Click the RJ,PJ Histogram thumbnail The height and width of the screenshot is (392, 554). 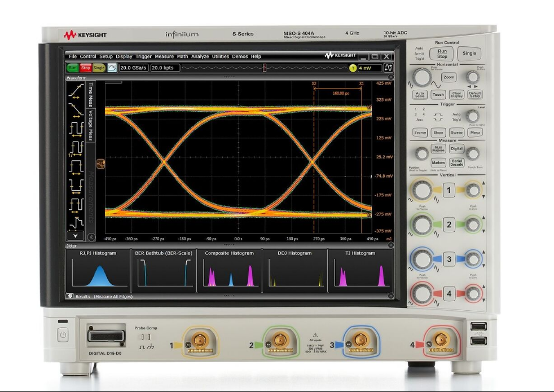[x=98, y=271]
